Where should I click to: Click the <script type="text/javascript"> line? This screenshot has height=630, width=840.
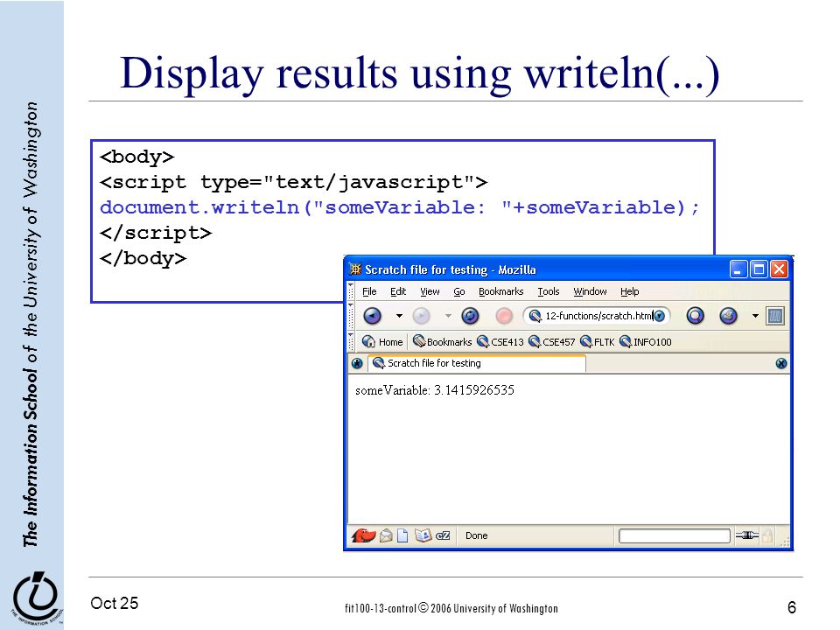(x=294, y=182)
